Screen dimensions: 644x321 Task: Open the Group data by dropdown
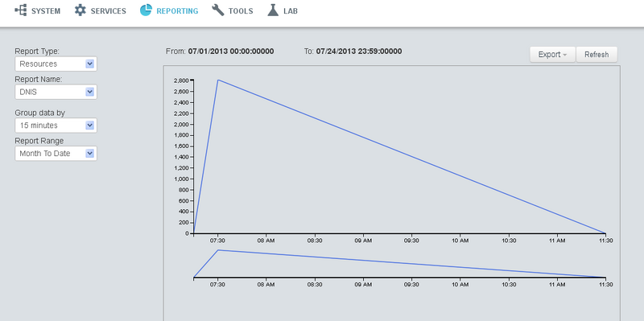56,126
